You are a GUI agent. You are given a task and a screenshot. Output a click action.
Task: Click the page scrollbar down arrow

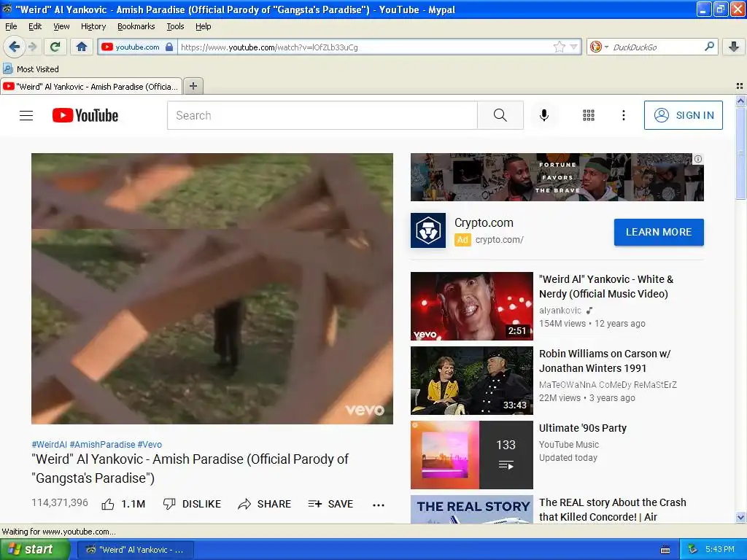pyautogui.click(x=740, y=518)
